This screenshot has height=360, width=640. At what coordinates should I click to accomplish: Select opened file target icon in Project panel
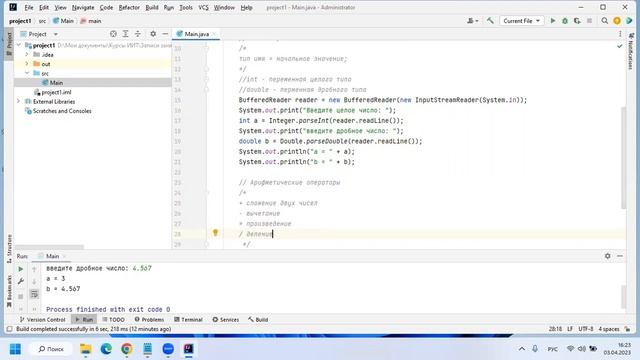[x=113, y=34]
